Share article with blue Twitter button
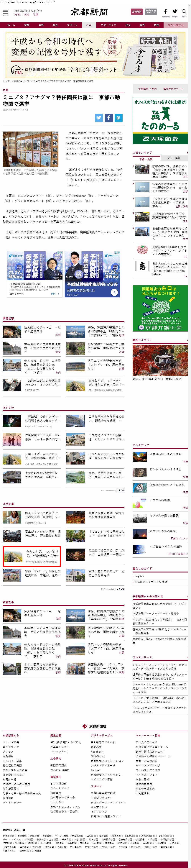The height and width of the screenshot is (868, 191). pos(99,118)
